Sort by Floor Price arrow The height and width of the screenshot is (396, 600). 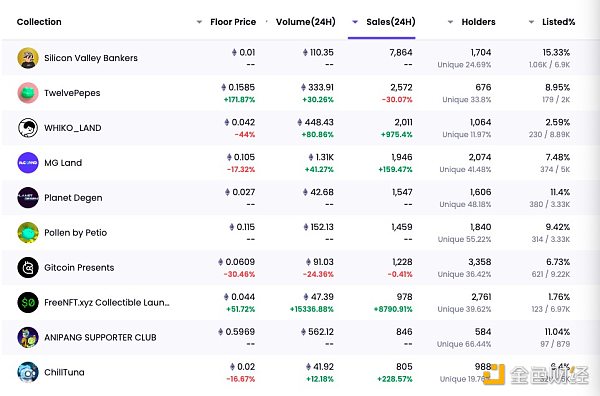(199, 22)
